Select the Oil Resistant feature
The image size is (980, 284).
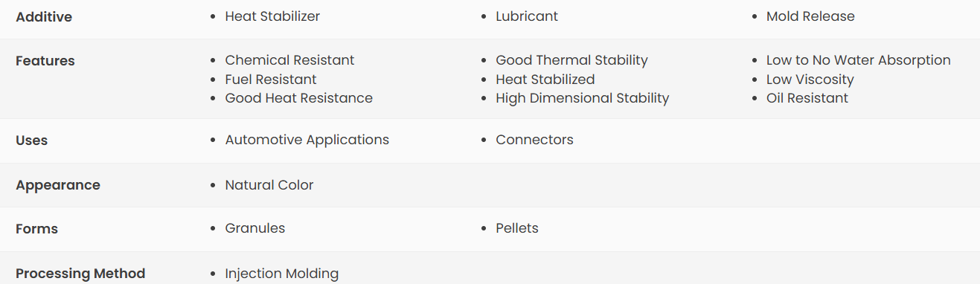pyautogui.click(x=807, y=98)
